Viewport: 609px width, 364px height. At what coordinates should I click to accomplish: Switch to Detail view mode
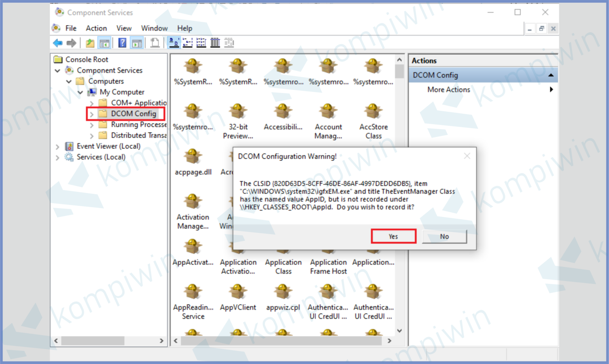(x=215, y=42)
